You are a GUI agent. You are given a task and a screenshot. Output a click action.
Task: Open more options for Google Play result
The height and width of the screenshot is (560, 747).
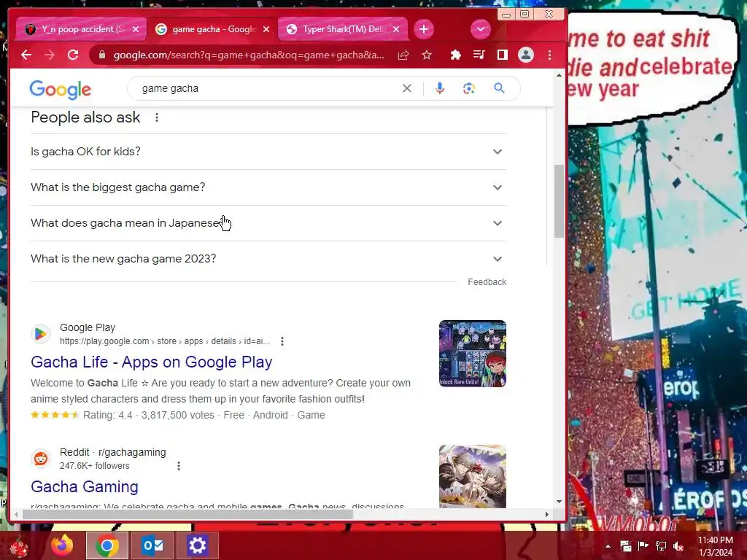click(282, 341)
